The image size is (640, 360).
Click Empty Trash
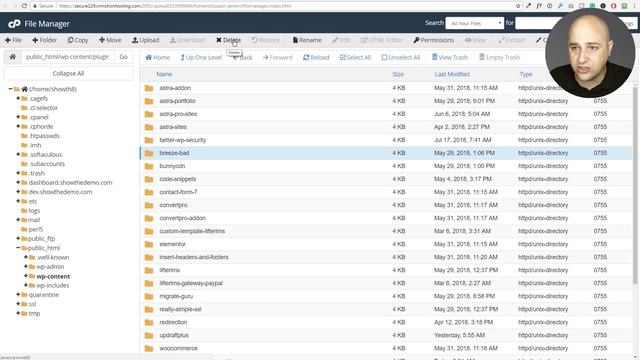pyautogui.click(x=499, y=57)
